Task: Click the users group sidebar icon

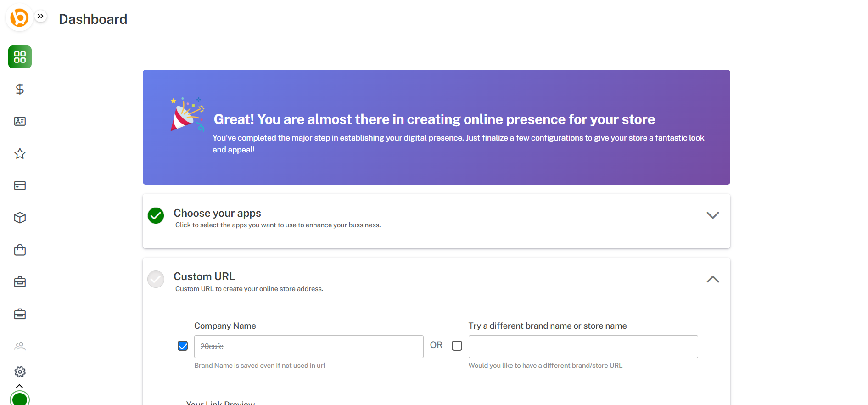Action: tap(20, 346)
